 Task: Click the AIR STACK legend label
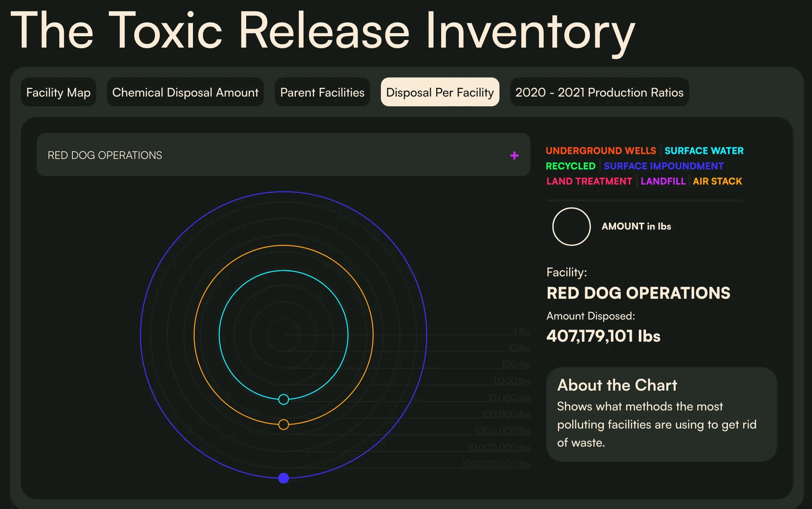coord(717,181)
